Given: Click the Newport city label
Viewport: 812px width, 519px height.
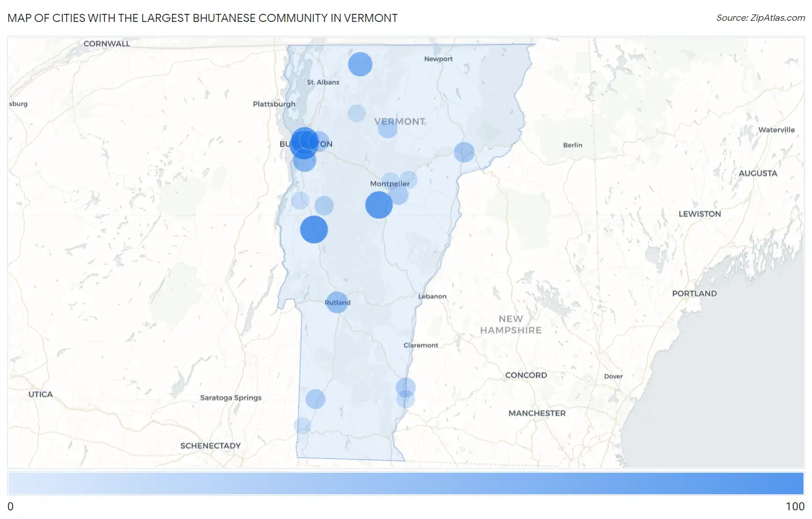Looking at the screenshot, I should (438, 59).
